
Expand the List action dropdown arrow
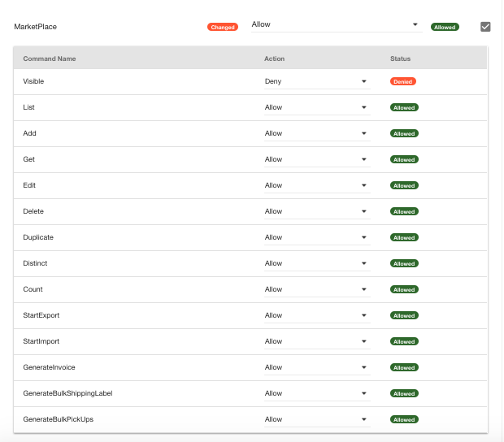click(364, 107)
